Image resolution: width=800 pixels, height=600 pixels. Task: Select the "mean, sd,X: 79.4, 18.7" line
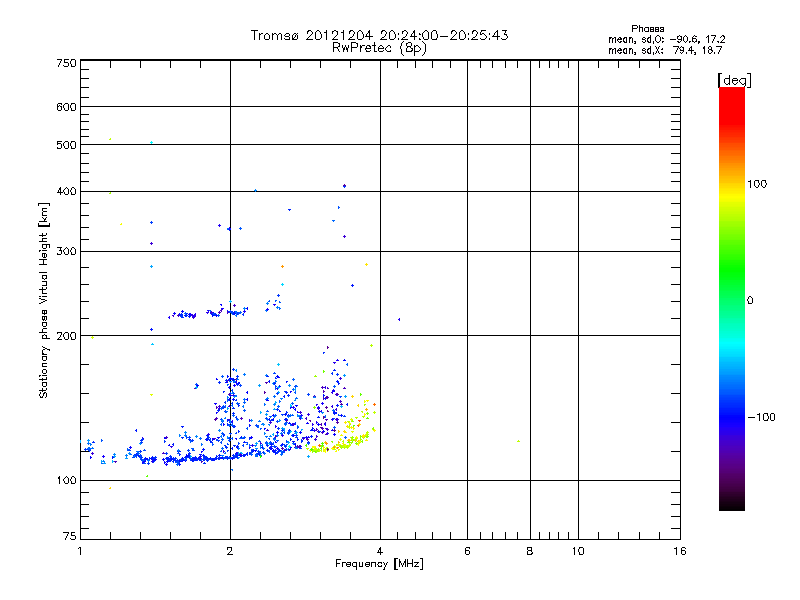pos(665,50)
